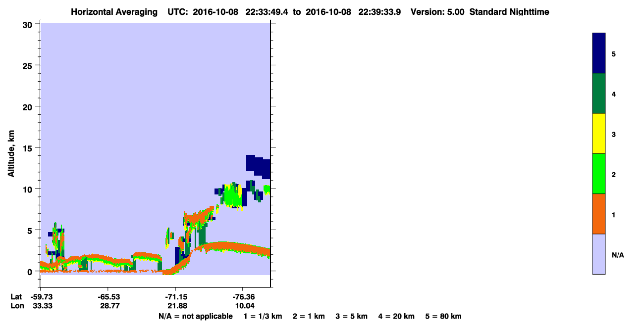Click 'Standard Nighttime' in the title

pyautogui.click(x=509, y=12)
